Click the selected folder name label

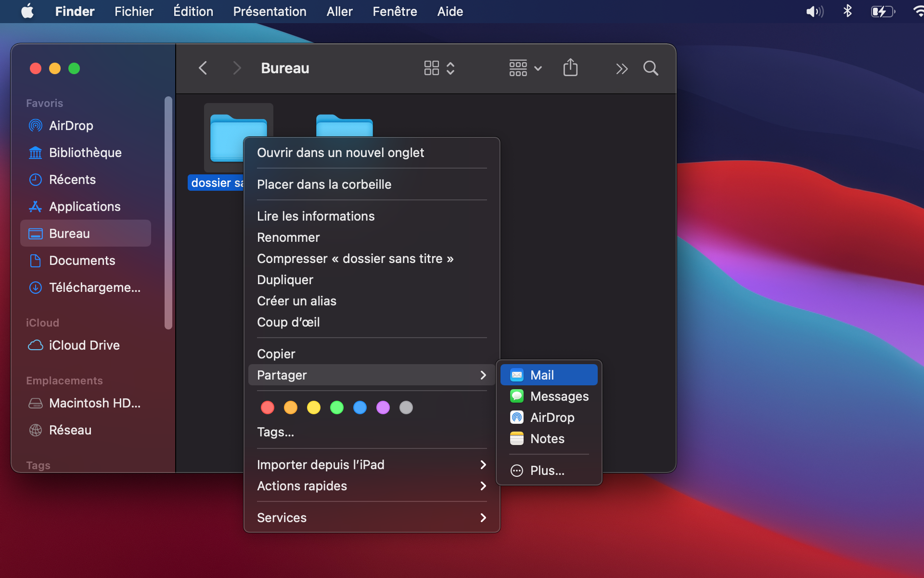click(x=216, y=183)
